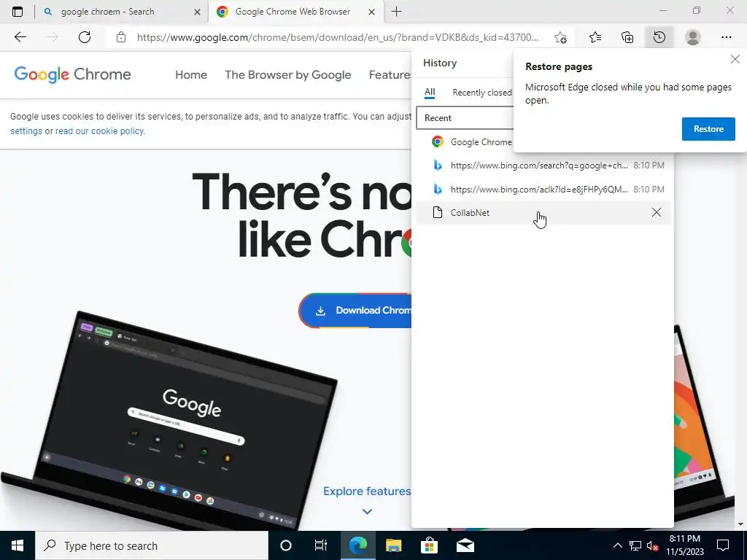Go back with the back arrow

(20, 37)
